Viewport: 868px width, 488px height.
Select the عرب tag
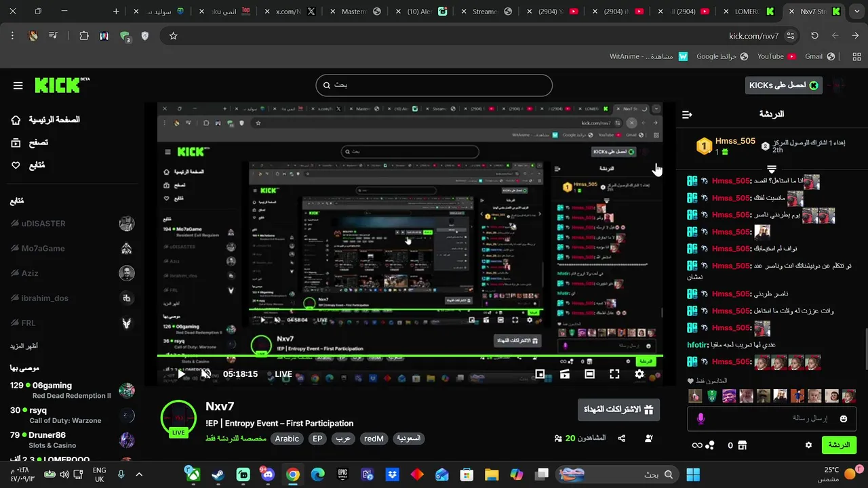[343, 439]
